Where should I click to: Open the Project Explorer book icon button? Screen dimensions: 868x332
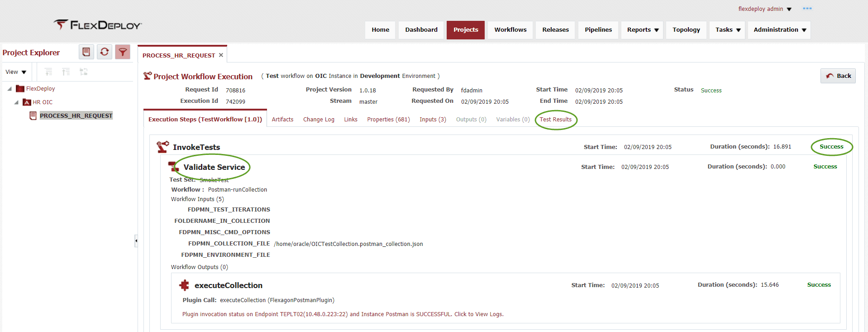coord(86,52)
